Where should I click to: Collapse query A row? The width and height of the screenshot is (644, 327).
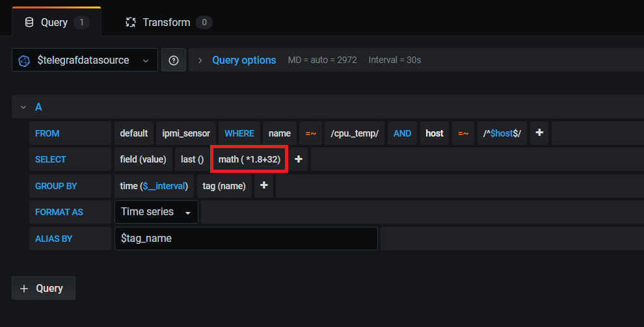pyautogui.click(x=23, y=107)
